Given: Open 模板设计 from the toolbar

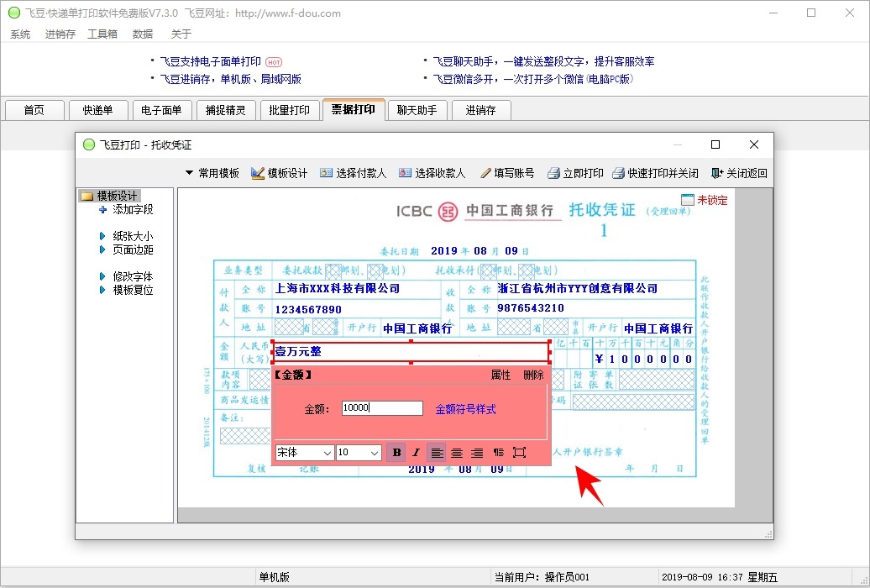Looking at the screenshot, I should pos(279,173).
